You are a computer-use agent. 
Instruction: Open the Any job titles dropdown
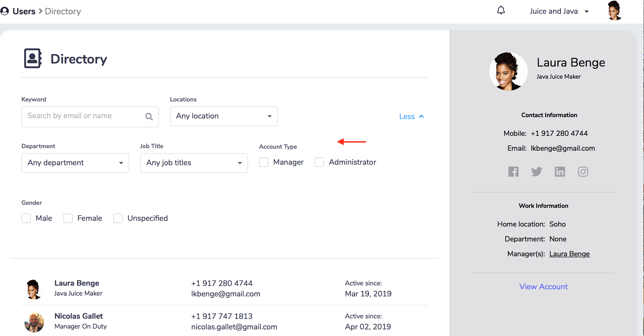coord(194,163)
